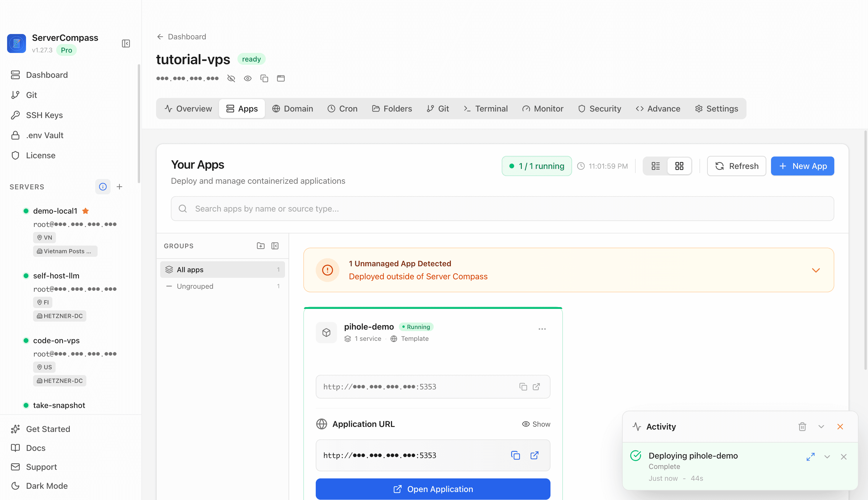Go to the Security tab
This screenshot has height=500, width=868.
(599, 109)
